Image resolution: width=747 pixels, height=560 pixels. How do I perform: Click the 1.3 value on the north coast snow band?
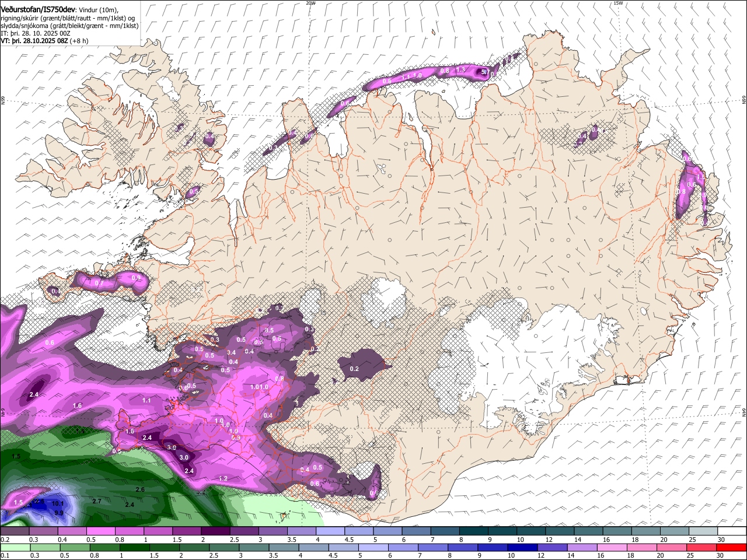pos(460,69)
